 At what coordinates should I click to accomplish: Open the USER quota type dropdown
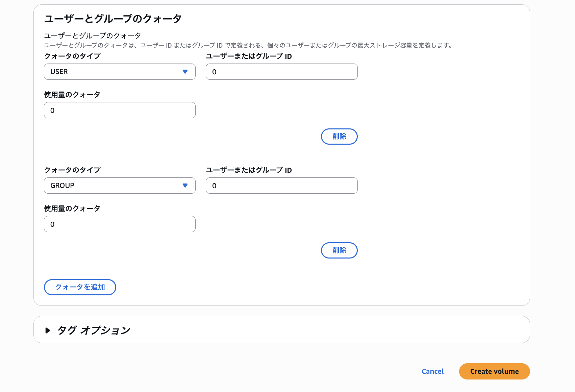point(119,72)
